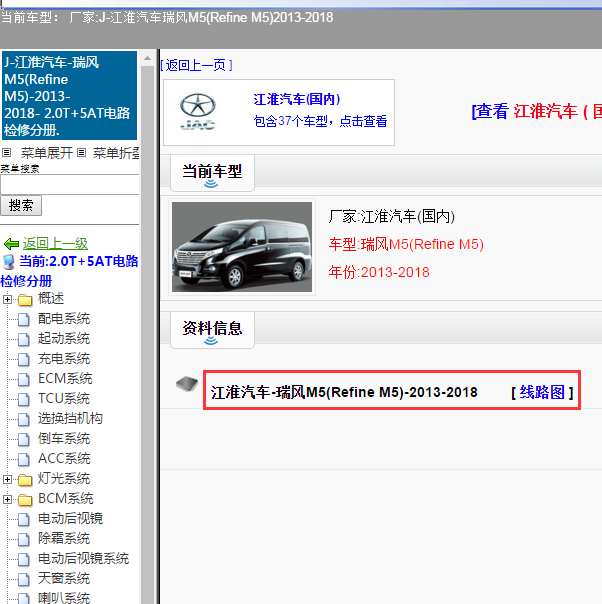Click the 查看 江淮汽车 link at right
602x604 pixels.
(x=537, y=112)
